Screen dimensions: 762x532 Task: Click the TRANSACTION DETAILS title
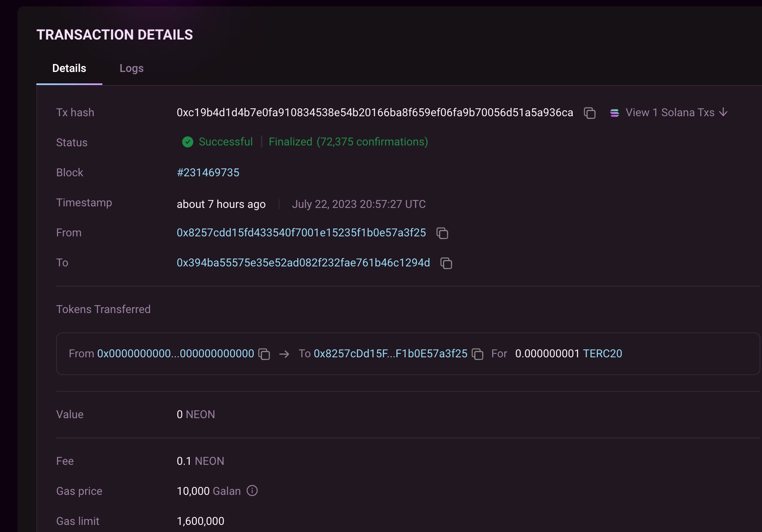(x=115, y=35)
